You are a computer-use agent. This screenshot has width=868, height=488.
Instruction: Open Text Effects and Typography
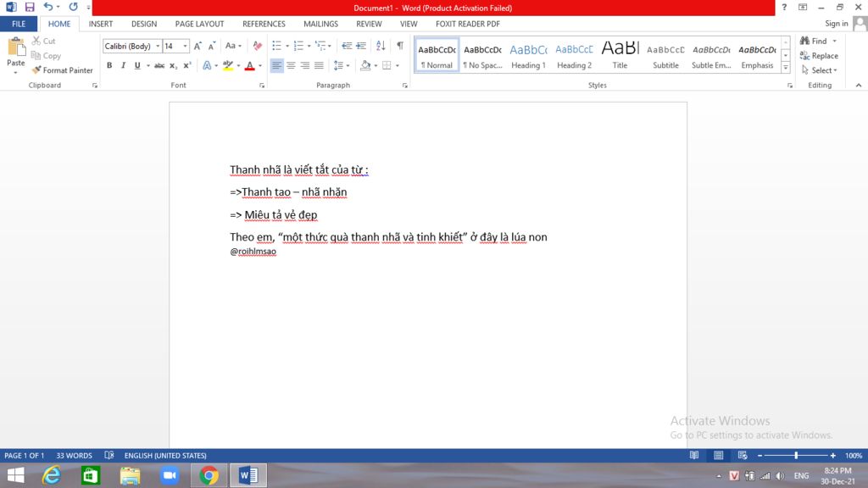click(207, 65)
